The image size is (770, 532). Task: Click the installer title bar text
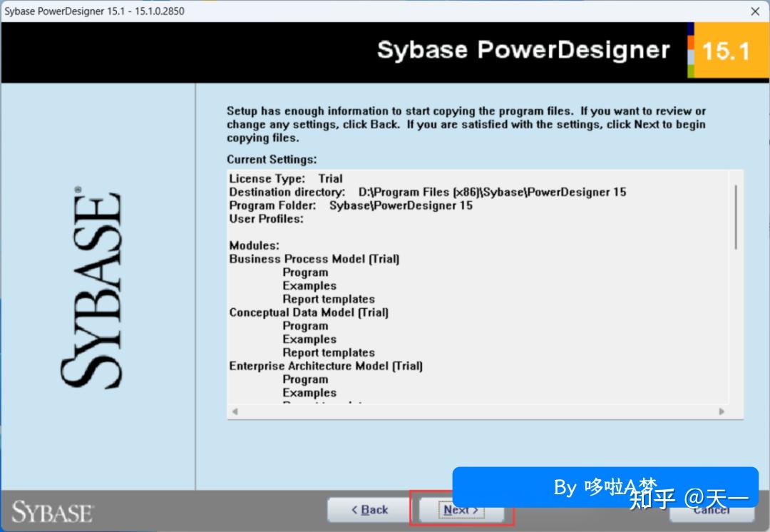click(x=93, y=11)
